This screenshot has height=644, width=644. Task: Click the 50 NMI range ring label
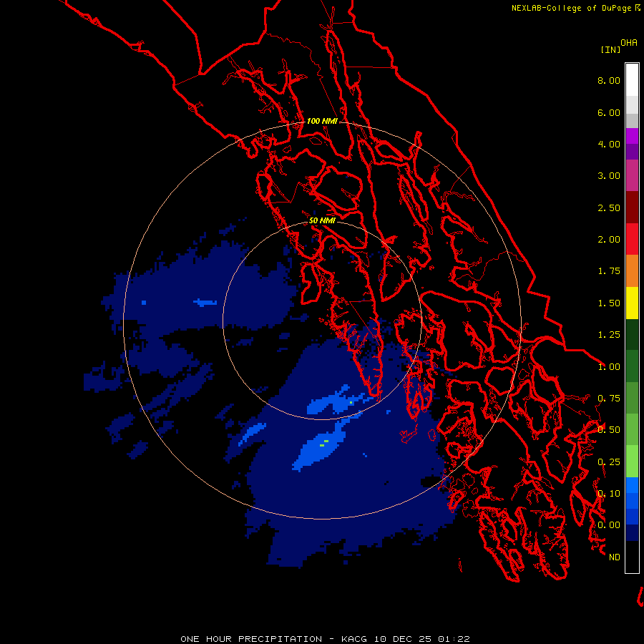point(322,220)
